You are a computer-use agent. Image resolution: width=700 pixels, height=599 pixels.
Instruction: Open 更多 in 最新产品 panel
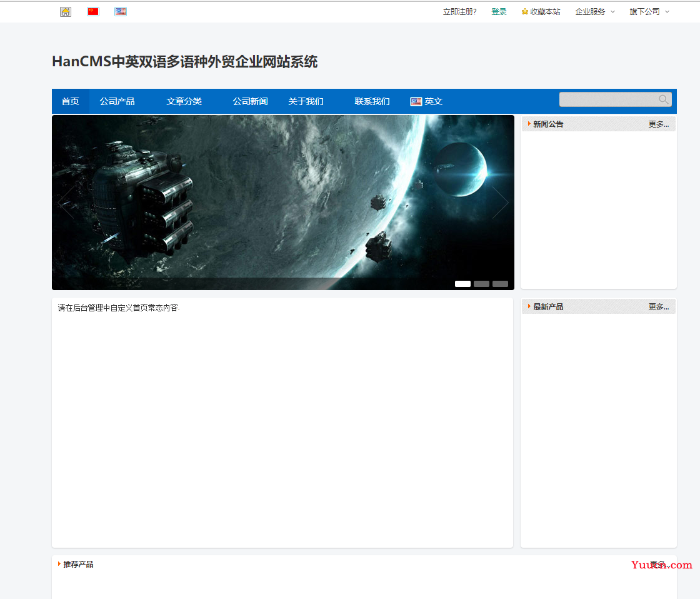[659, 307]
